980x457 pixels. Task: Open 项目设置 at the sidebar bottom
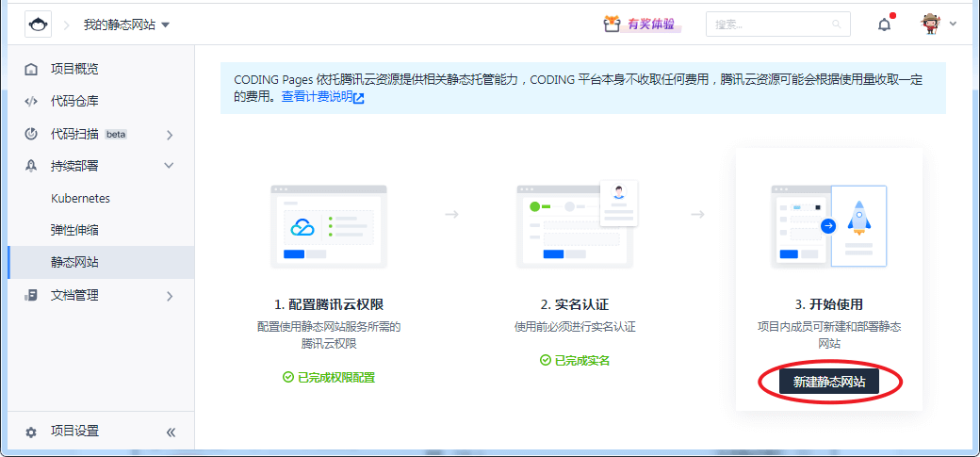pos(74,432)
